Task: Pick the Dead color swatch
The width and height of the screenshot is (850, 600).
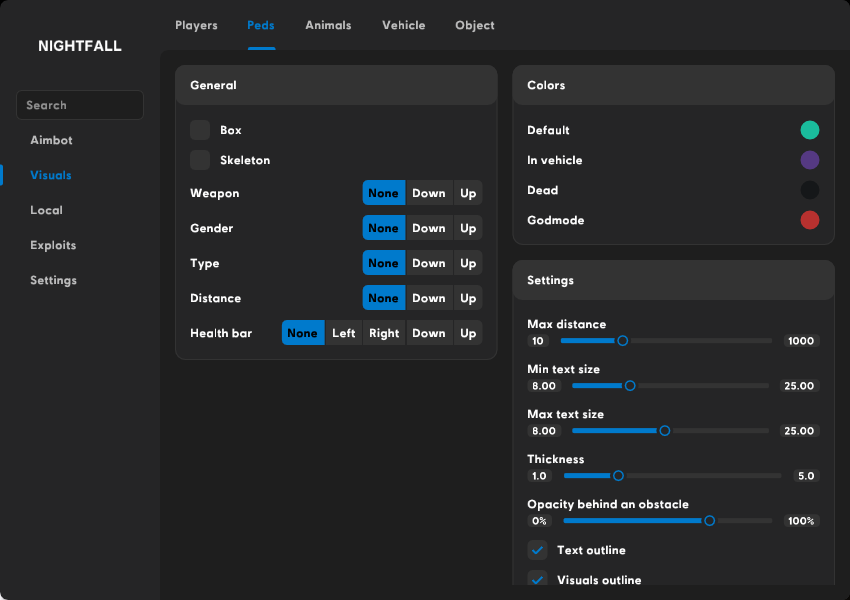Action: 810,190
